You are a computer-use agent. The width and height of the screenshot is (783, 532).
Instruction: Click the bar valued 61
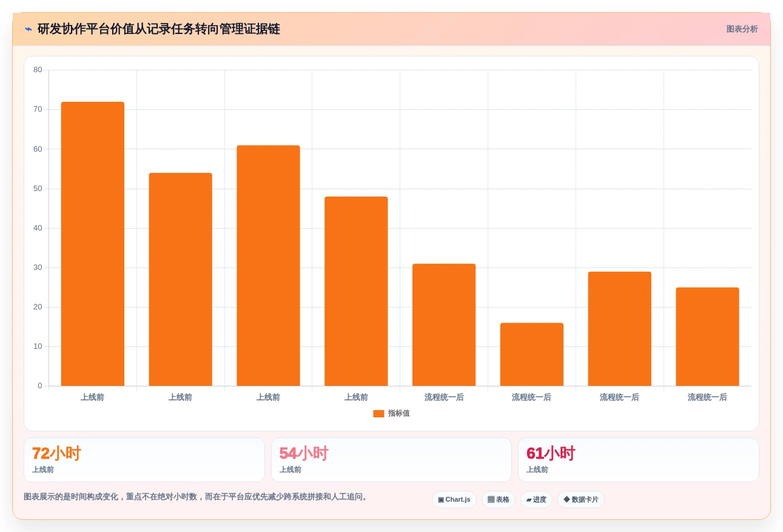[268, 266]
